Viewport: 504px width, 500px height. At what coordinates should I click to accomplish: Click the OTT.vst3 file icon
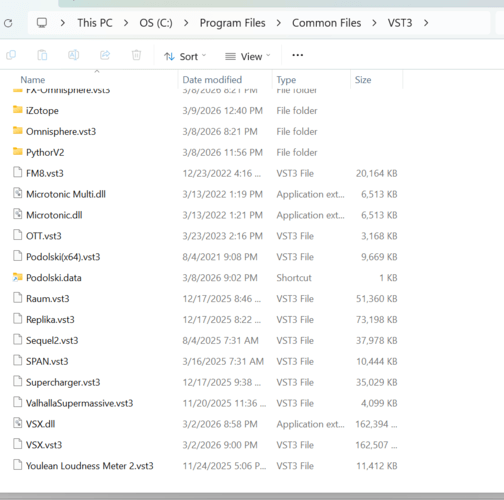[x=17, y=235]
